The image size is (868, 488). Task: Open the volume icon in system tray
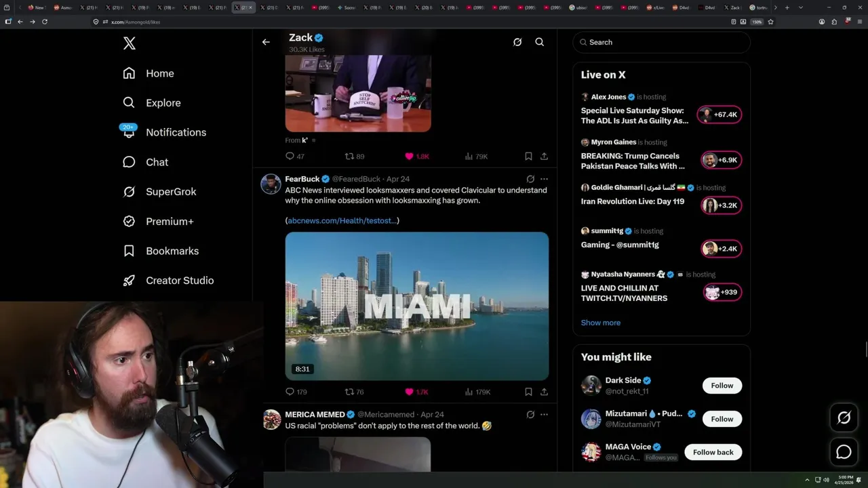click(826, 480)
